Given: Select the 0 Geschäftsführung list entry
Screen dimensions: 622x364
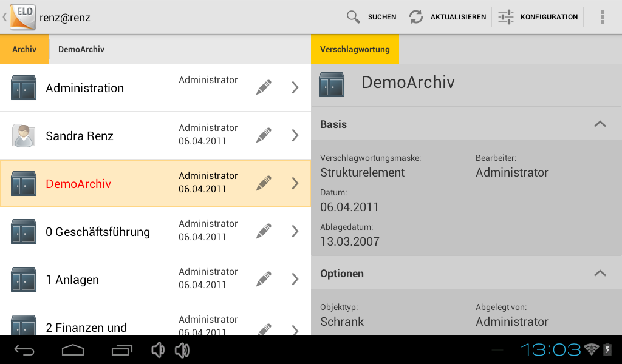Looking at the screenshot, I should 155,231.
